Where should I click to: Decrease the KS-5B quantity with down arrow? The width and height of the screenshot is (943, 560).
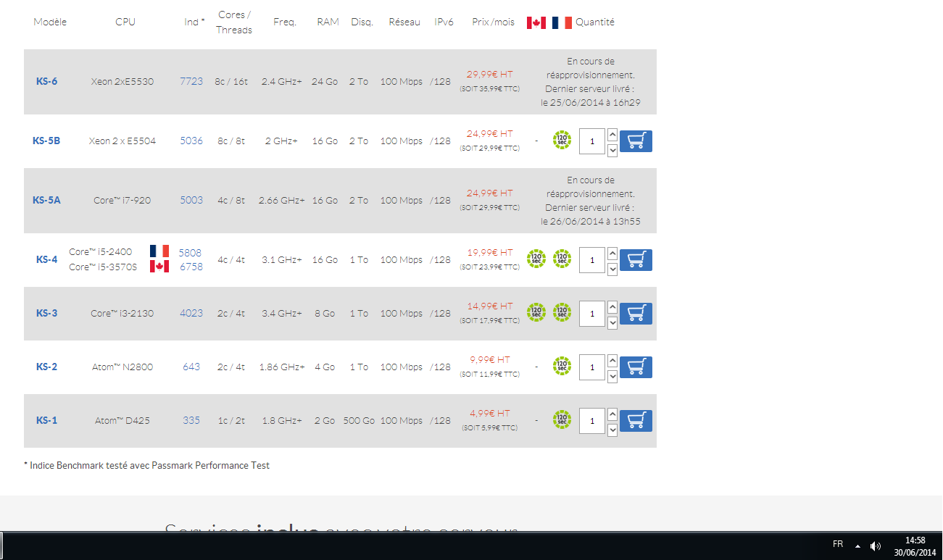pyautogui.click(x=612, y=150)
